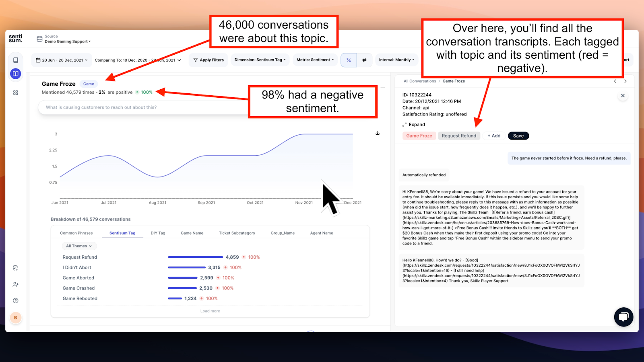Open the invite-user icon in sidebar
Image resolution: width=644 pixels, height=362 pixels.
15,284
